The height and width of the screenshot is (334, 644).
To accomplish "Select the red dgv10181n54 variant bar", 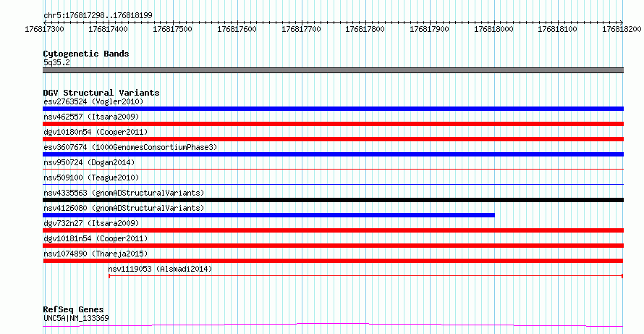I will (333, 246).
